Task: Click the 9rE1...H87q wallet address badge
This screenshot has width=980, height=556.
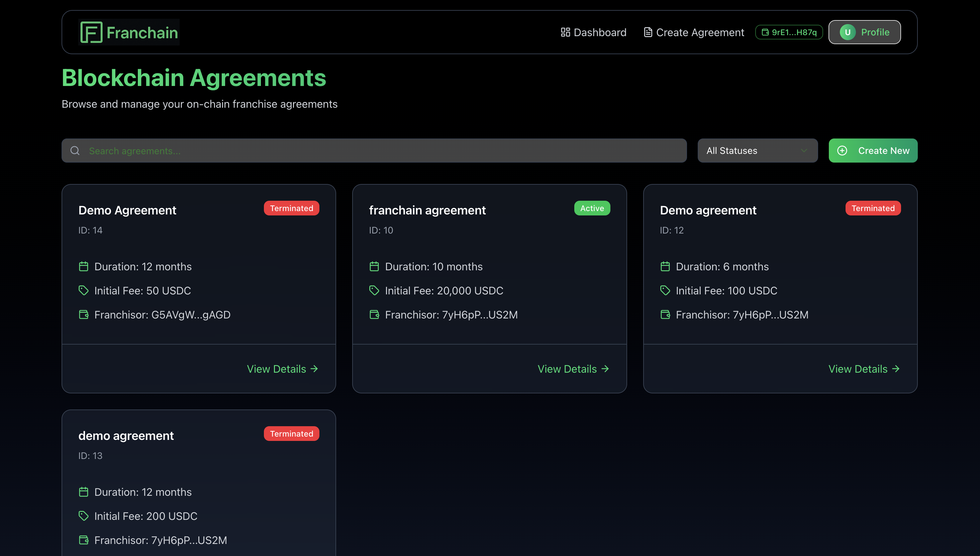Action: tap(789, 32)
